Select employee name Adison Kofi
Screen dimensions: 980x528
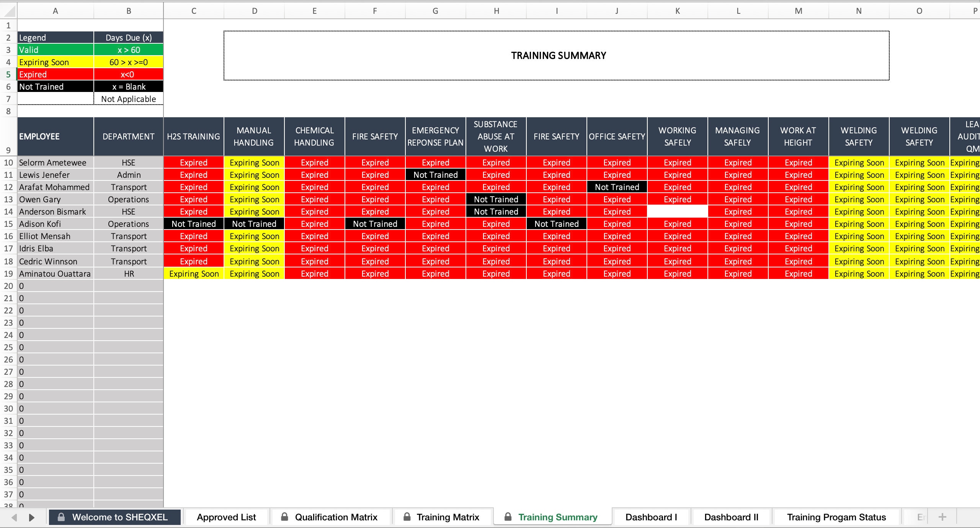(x=41, y=224)
